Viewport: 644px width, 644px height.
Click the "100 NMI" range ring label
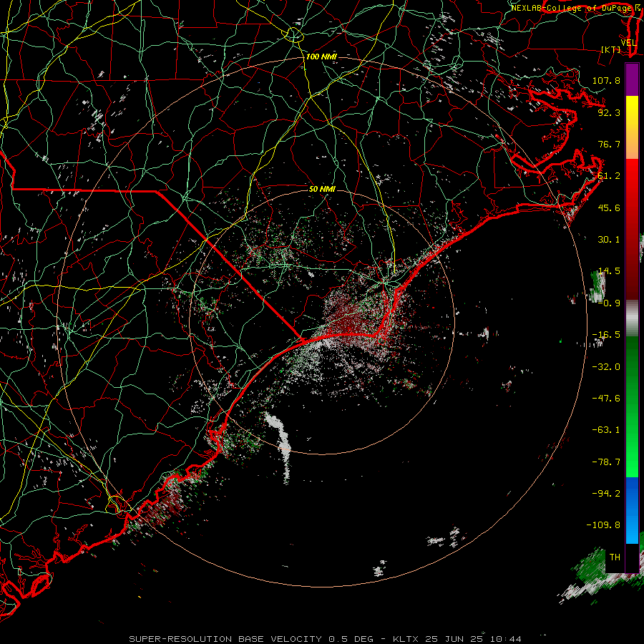point(321,57)
